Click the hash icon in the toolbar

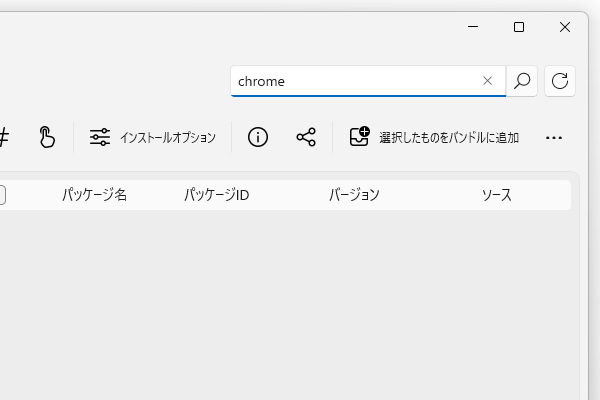point(4,137)
